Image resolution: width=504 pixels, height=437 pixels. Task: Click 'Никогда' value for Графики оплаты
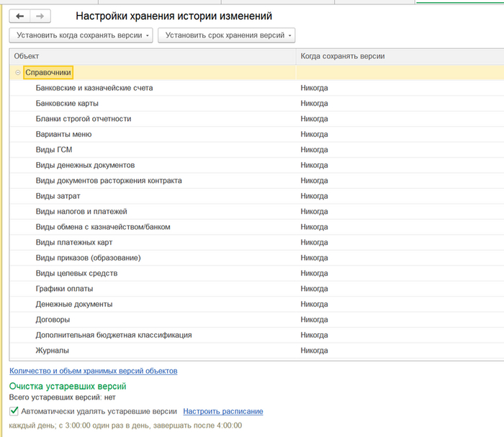[x=314, y=289]
